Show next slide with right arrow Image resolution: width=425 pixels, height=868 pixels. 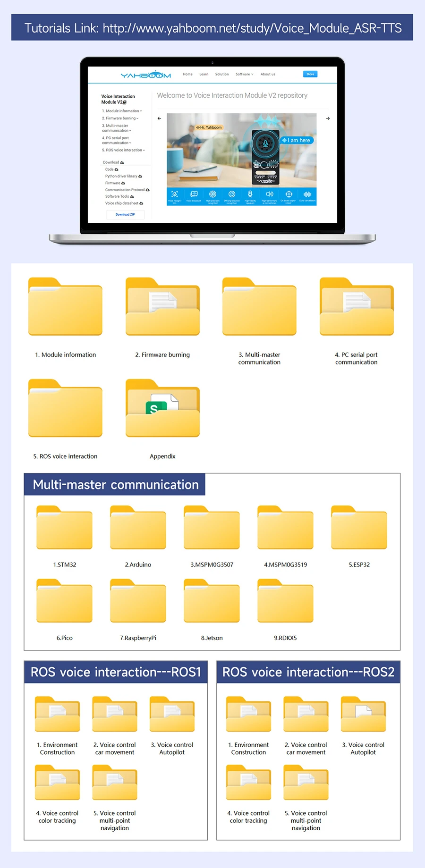coord(328,118)
